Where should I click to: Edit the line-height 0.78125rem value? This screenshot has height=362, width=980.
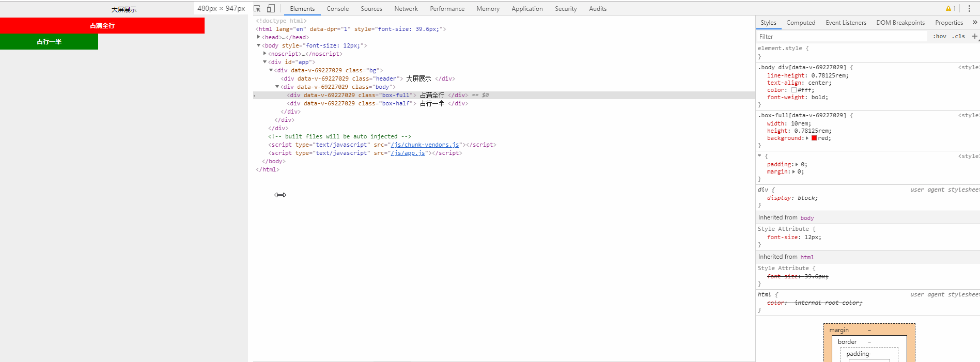[829, 76]
